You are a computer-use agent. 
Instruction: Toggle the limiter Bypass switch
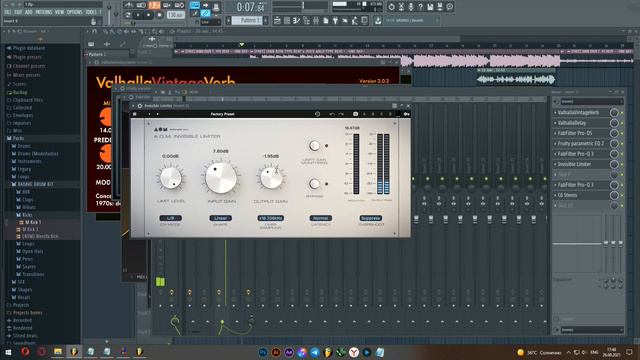pos(314,184)
